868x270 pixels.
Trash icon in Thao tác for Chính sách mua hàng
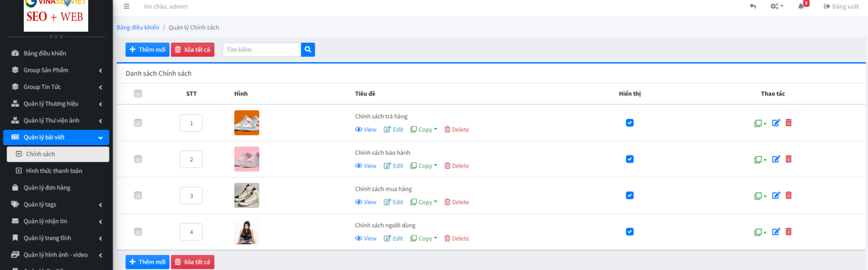point(789,196)
